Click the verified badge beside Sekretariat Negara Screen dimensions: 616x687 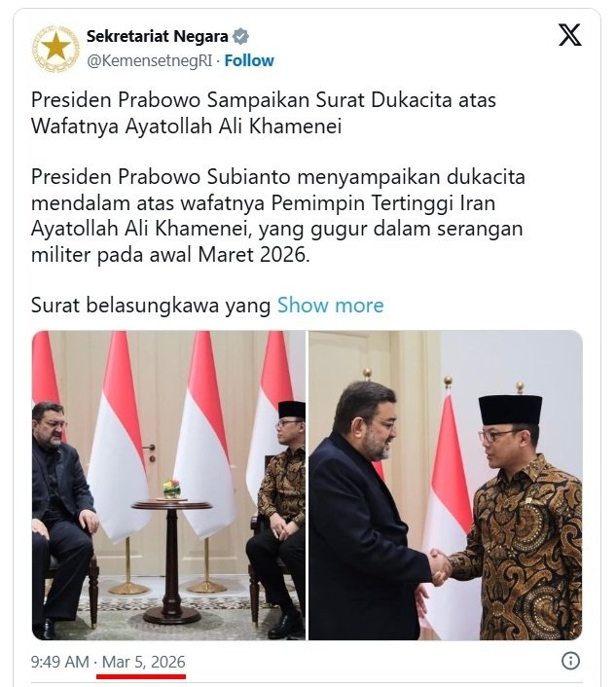pyautogui.click(x=240, y=36)
